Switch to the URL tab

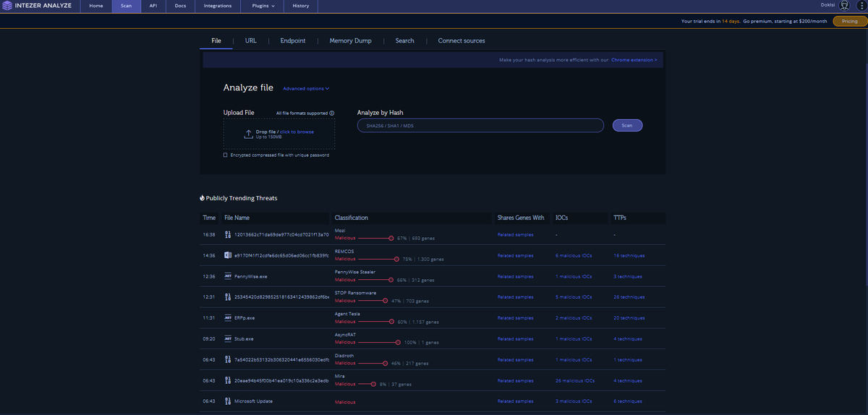tap(251, 40)
